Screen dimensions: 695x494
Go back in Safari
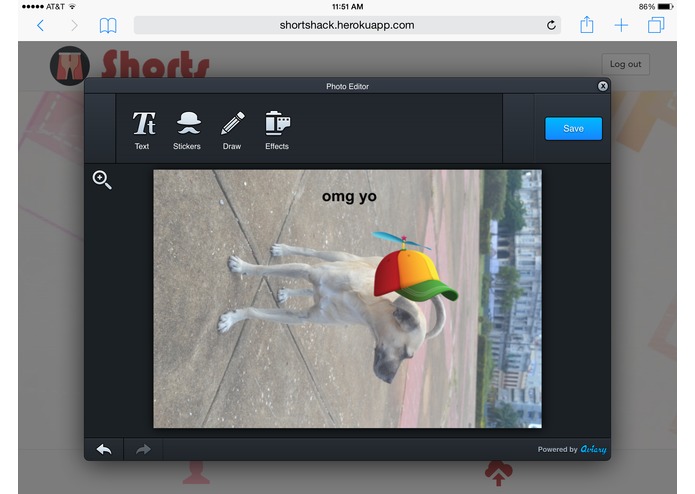pyautogui.click(x=40, y=25)
